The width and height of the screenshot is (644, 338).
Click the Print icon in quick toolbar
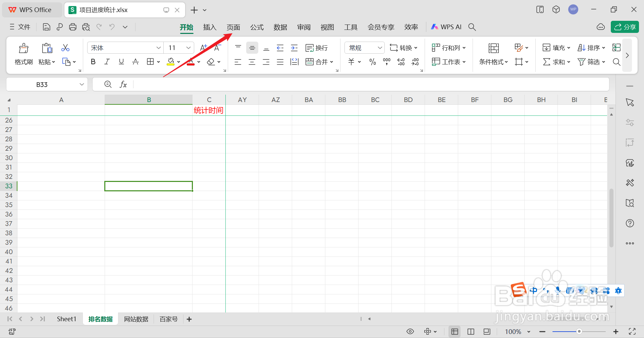tap(73, 27)
